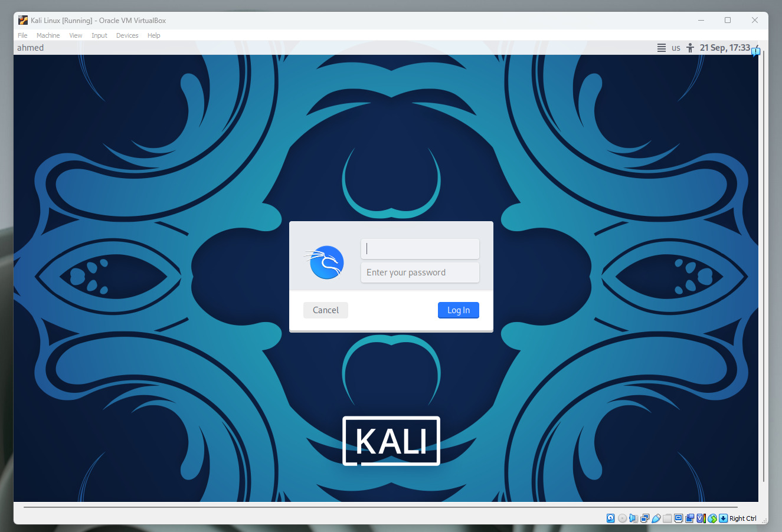Click the hard disk activity indicator
The height and width of the screenshot is (532, 782).
coord(611,518)
